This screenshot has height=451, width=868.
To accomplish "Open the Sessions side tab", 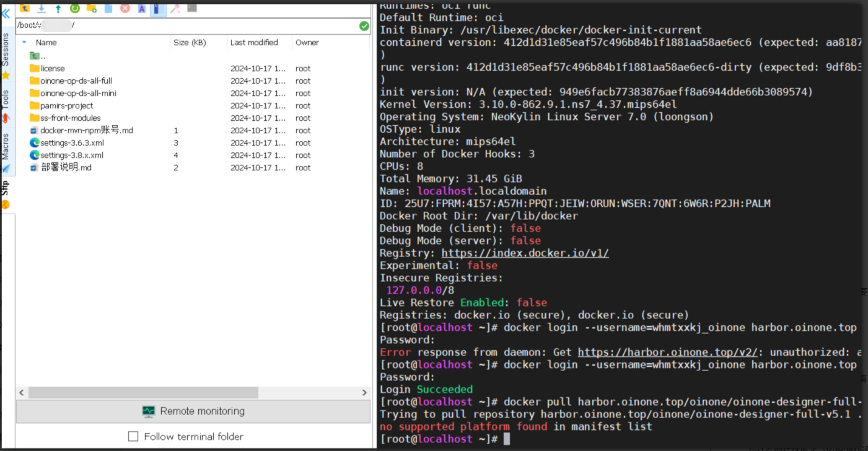I will (6, 50).
